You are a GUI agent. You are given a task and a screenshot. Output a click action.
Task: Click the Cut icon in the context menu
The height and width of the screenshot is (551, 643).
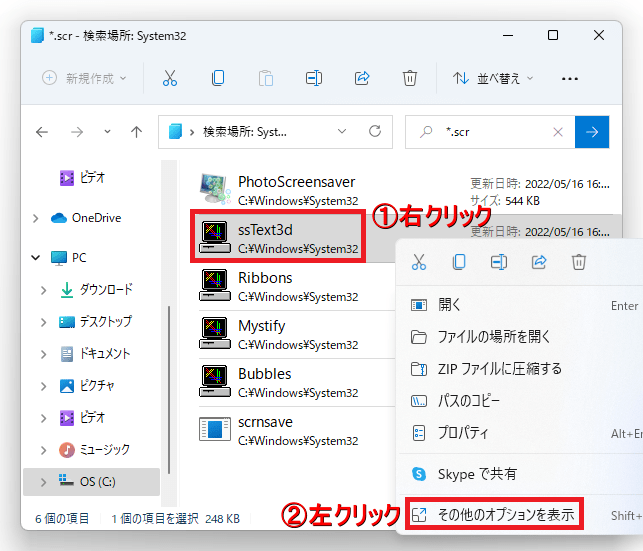(x=419, y=262)
